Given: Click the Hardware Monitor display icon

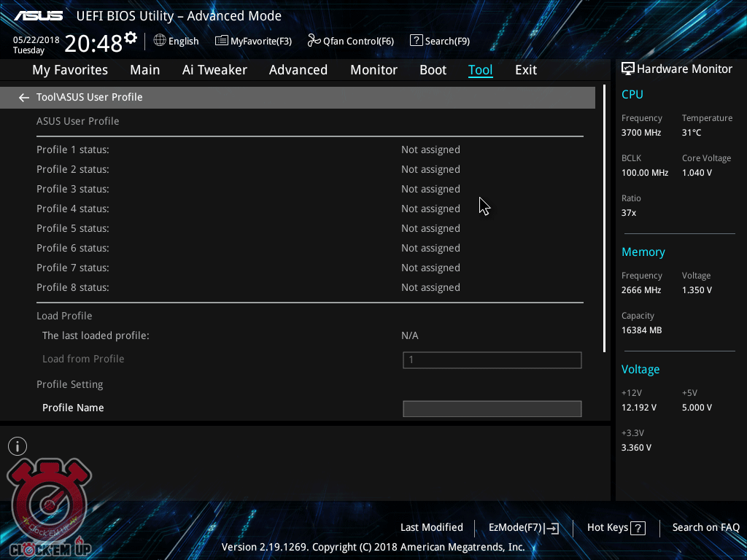Looking at the screenshot, I should click(627, 69).
